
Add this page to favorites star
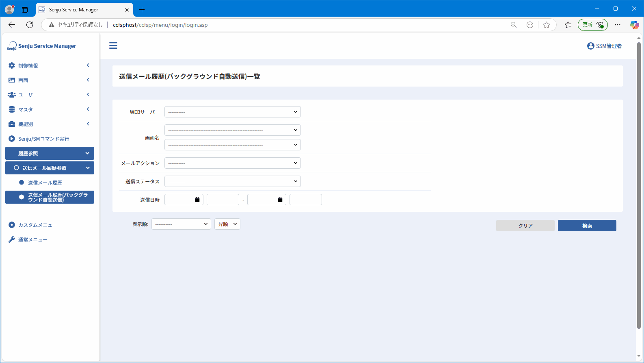(547, 25)
